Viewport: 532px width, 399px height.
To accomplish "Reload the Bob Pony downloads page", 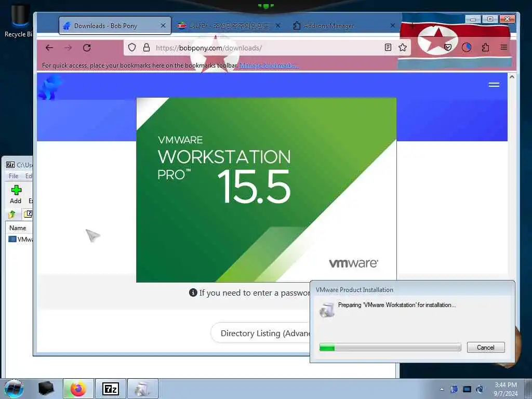I will (87, 48).
